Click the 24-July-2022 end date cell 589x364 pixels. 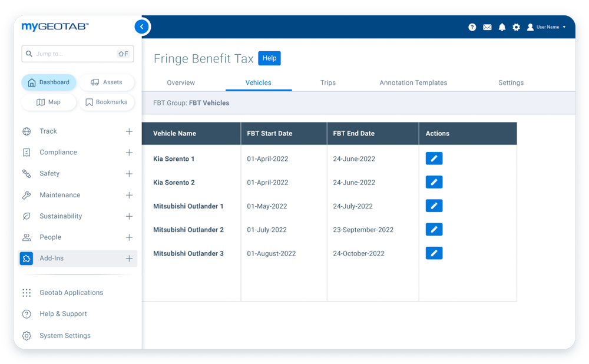point(353,206)
